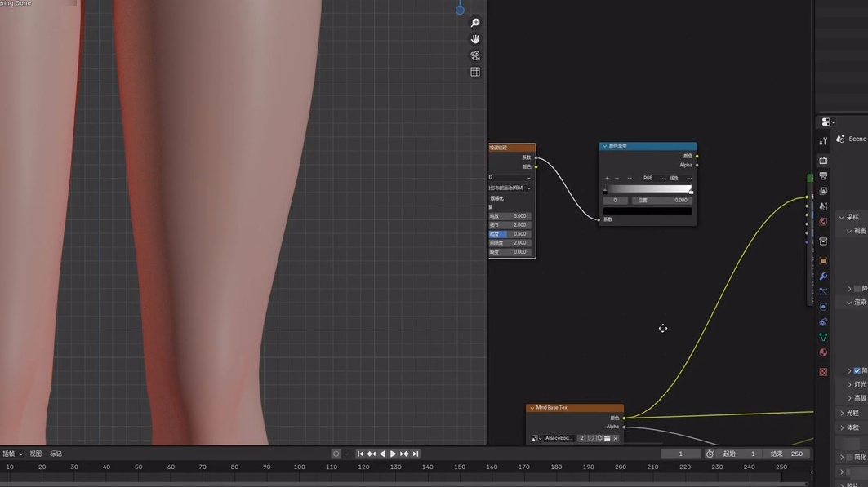This screenshot has width=868, height=487.
Task: Open the Particles properties icon
Action: tap(823, 291)
